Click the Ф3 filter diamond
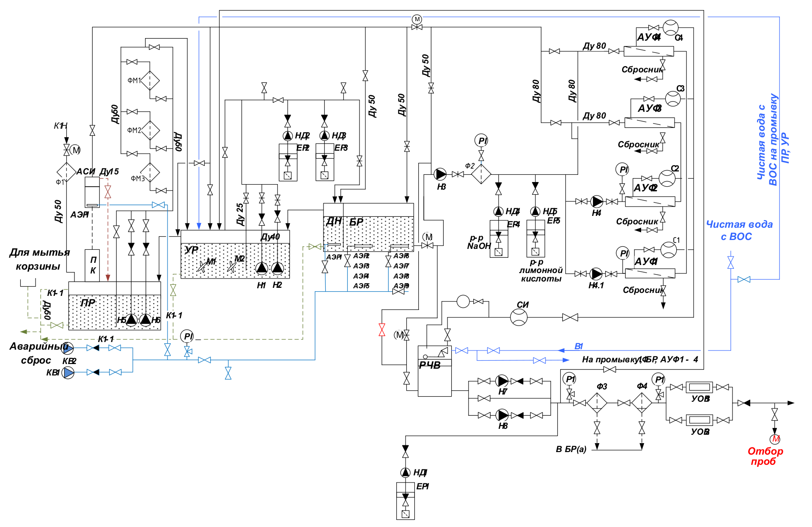 tap(597, 403)
